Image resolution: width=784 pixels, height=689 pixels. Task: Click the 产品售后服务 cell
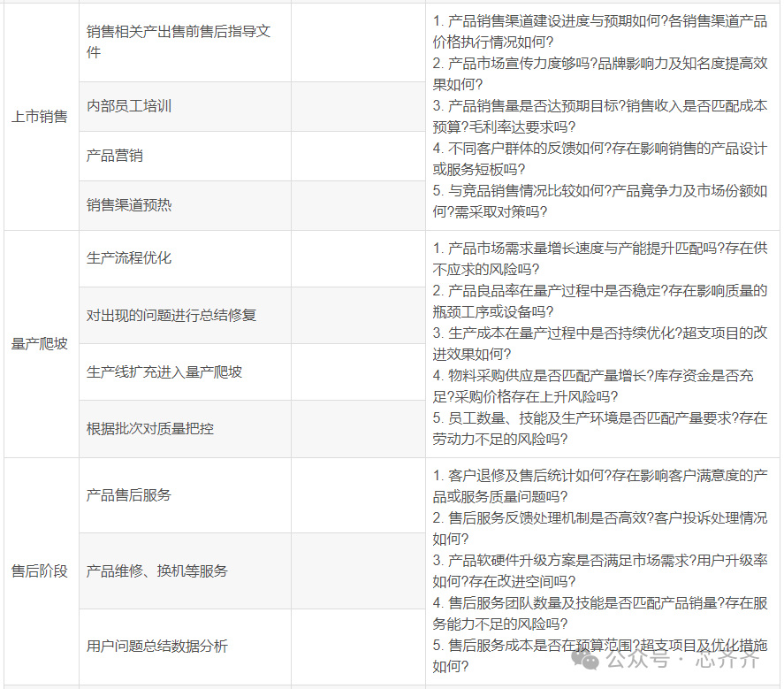click(129, 495)
